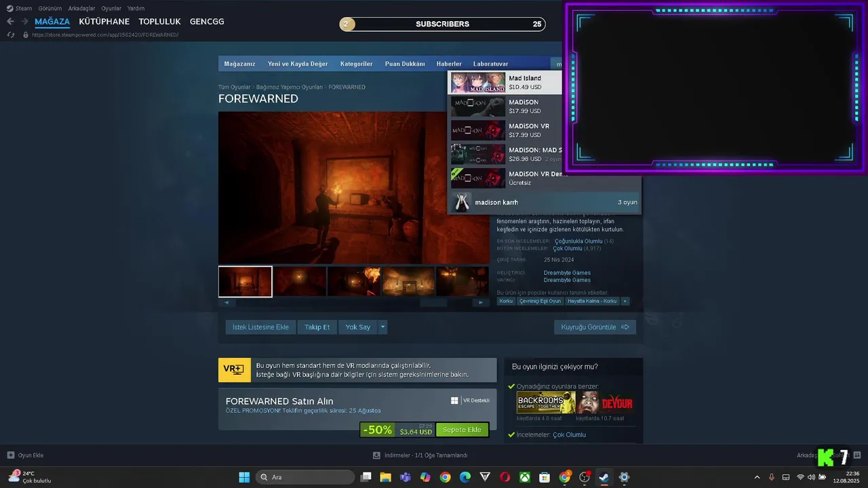Open the GENCGG profile tab
This screenshot has height=488, width=868.
207,22
